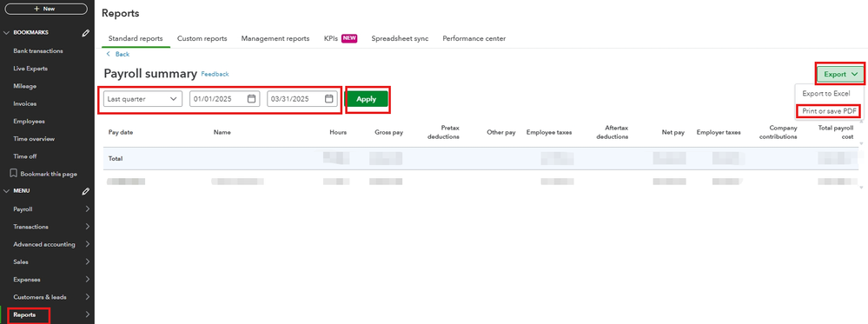Click the Feedback link
The height and width of the screenshot is (324, 868).
click(215, 74)
